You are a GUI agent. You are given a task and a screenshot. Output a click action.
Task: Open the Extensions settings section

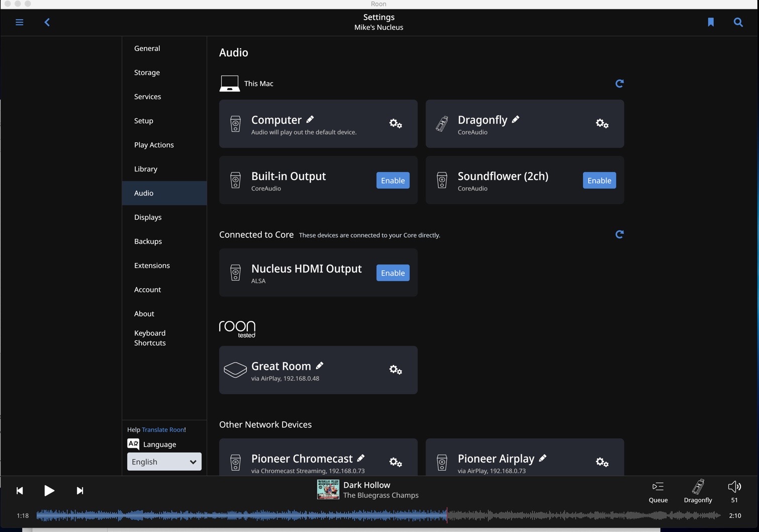click(164, 265)
